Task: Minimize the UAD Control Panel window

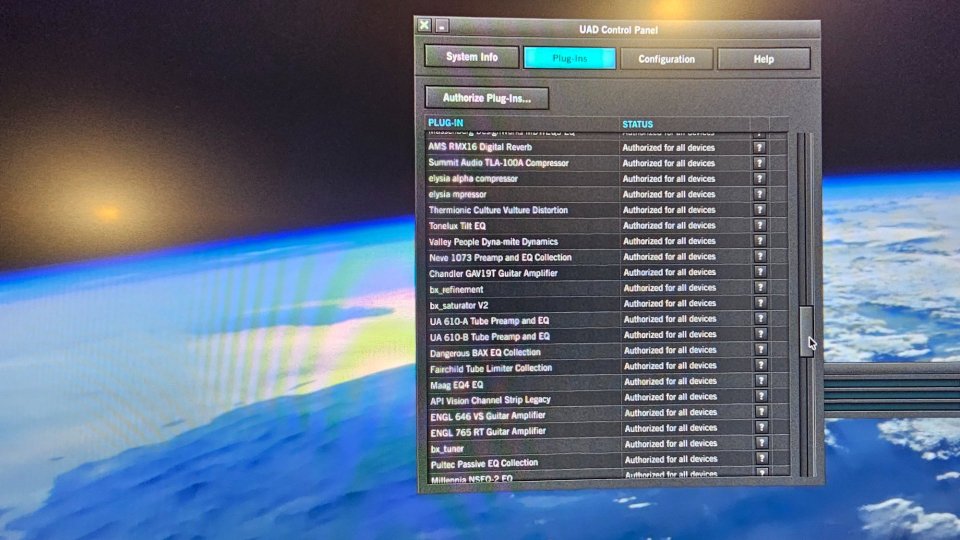Action: point(442,26)
